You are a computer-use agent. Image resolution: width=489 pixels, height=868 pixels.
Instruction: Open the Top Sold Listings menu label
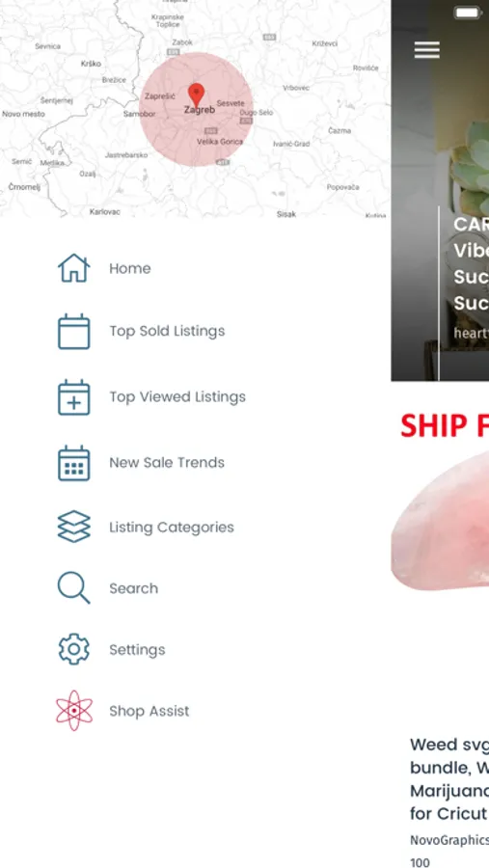coord(167,331)
